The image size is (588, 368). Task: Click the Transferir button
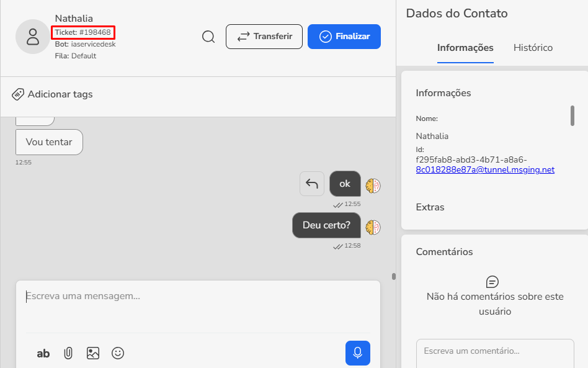coord(264,37)
